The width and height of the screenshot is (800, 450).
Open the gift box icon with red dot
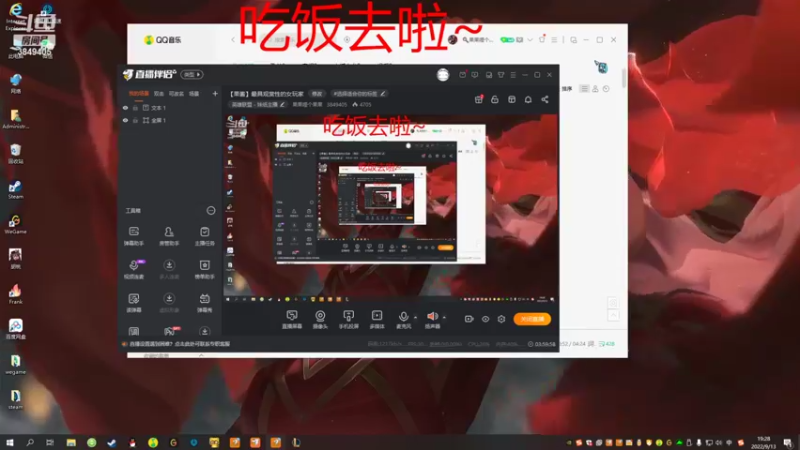479,99
